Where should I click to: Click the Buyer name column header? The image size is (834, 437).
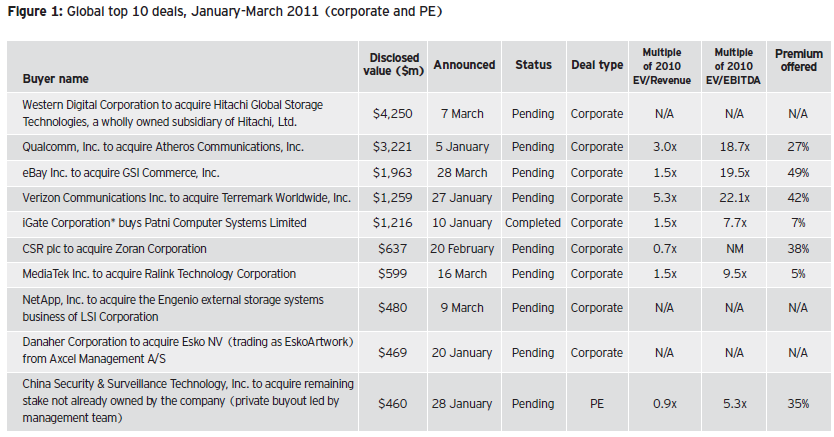pos(56,78)
